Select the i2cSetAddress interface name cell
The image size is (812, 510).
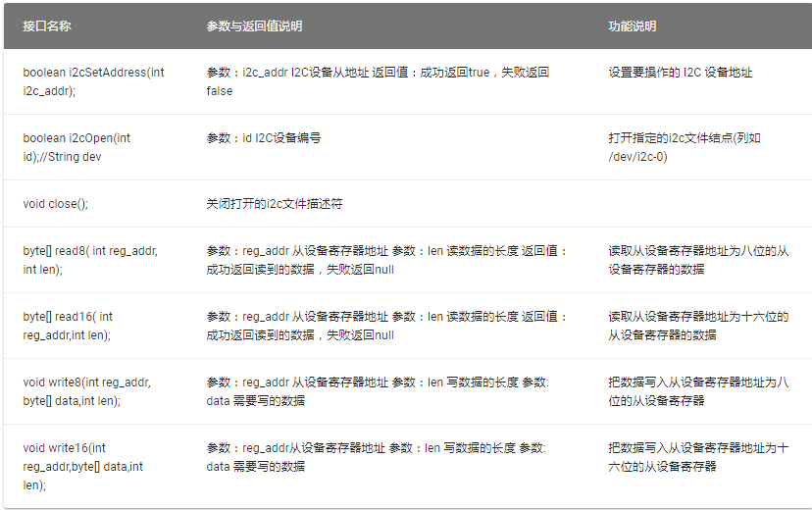(x=93, y=81)
